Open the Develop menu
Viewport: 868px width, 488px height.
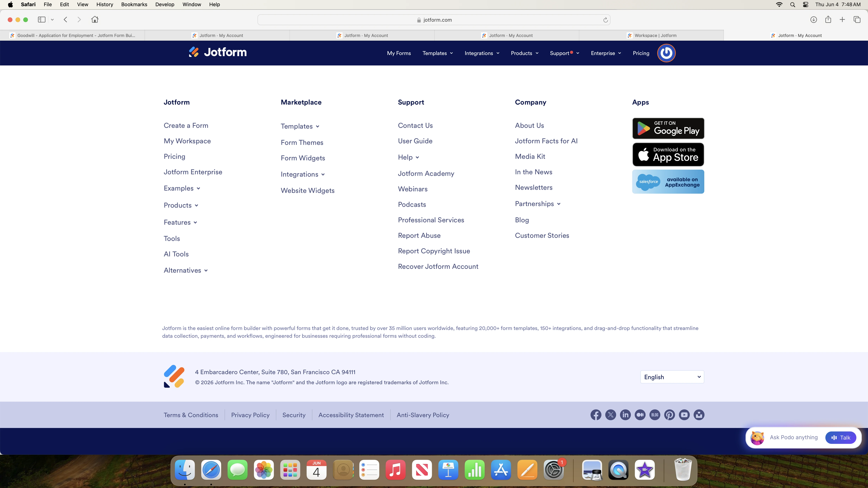pos(164,4)
